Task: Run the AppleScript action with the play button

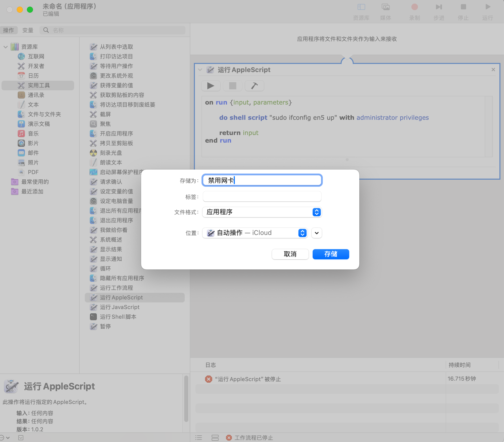Action: 211,86
